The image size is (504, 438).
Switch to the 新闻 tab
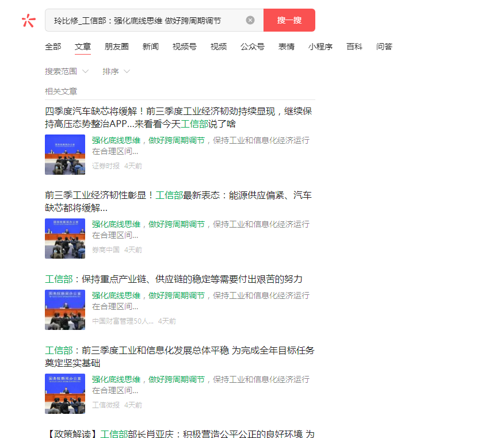(151, 47)
